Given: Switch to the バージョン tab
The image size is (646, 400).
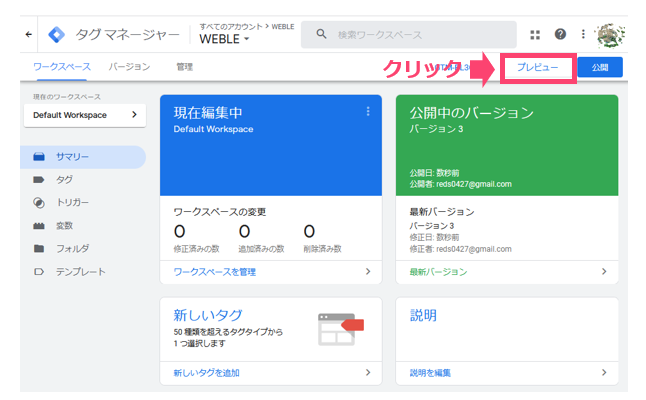Looking at the screenshot, I should pos(129,67).
